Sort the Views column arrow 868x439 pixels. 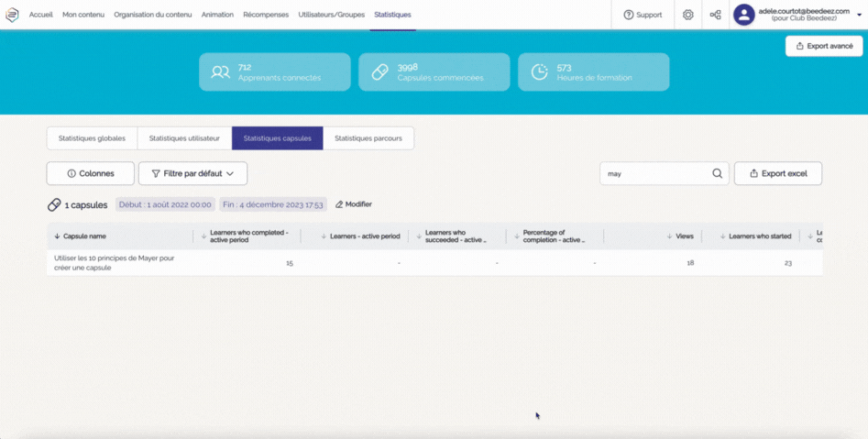click(670, 236)
